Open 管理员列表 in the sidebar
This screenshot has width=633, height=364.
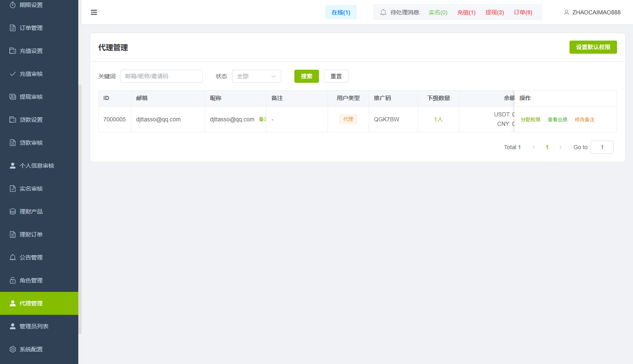34,326
